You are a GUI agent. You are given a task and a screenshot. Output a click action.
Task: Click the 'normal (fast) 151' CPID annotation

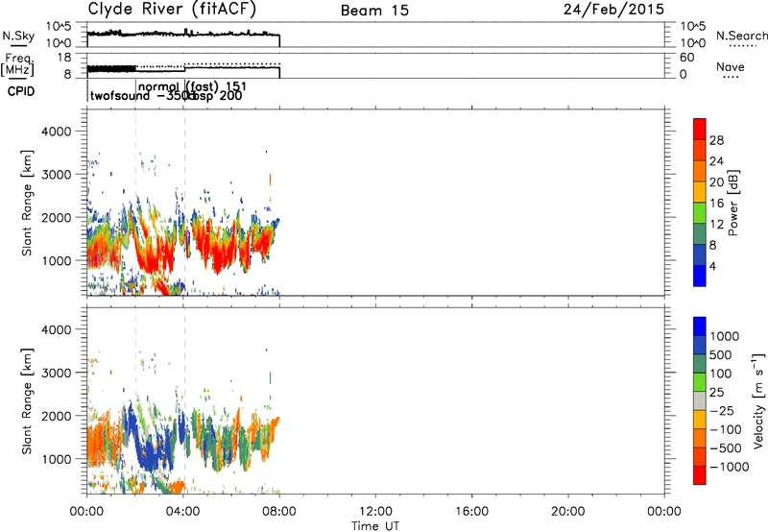193,86
